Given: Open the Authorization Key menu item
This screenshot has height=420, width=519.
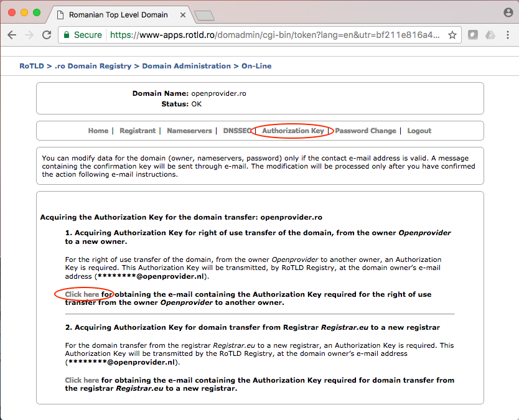Looking at the screenshot, I should coord(293,131).
